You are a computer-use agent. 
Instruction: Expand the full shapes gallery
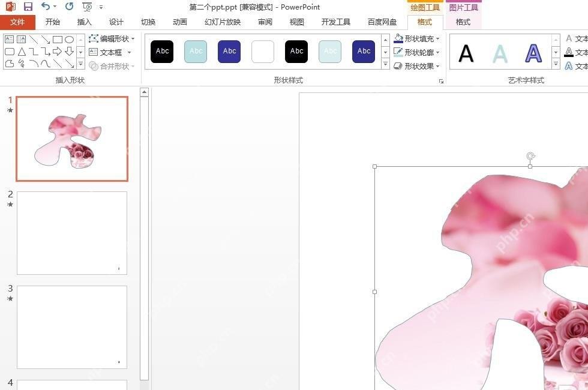point(80,64)
